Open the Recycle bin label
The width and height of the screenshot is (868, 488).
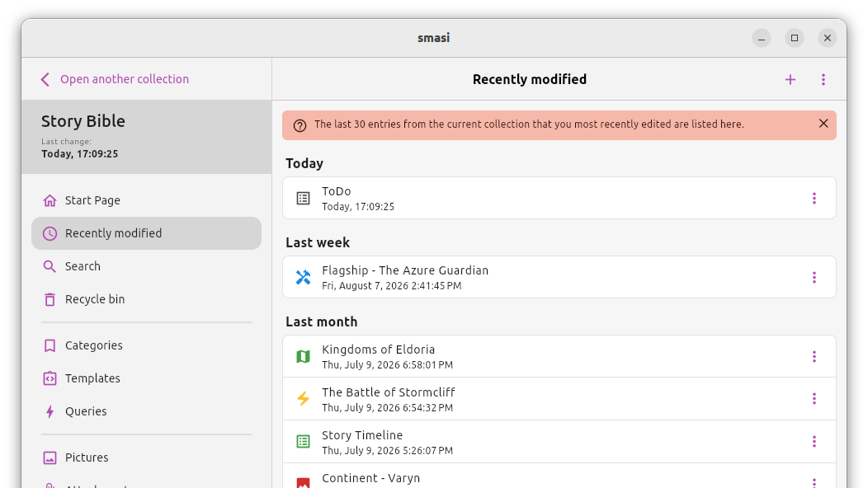coord(95,299)
